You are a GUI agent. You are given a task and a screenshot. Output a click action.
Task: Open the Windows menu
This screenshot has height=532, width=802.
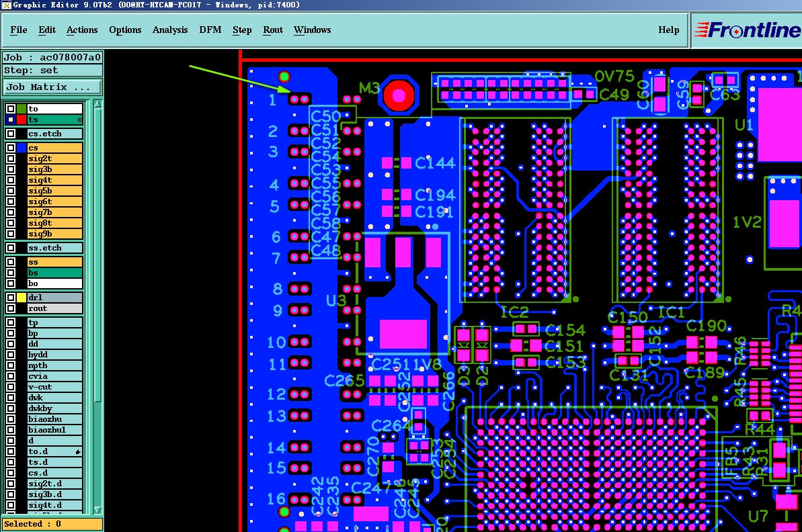click(x=312, y=30)
